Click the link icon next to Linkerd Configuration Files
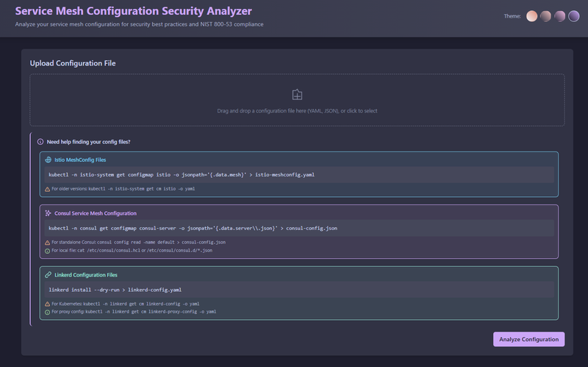588x367 pixels. [48, 275]
